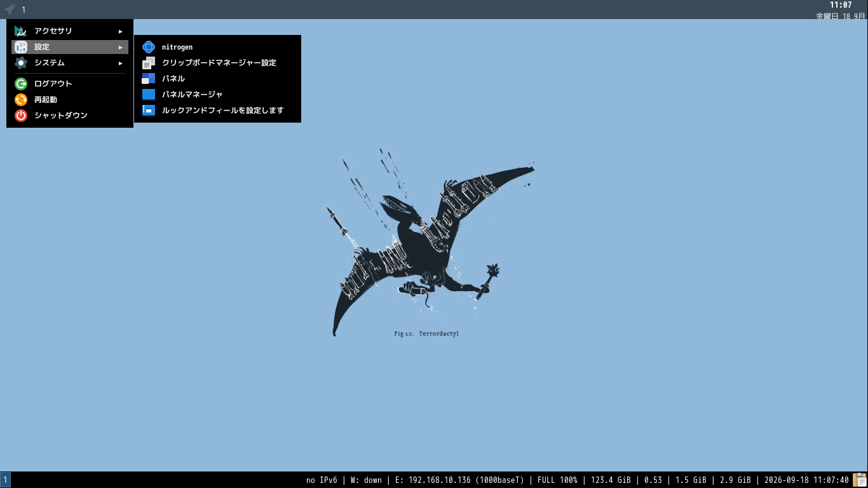This screenshot has width=868, height=488.
Task: Click the パネルマネージャ blue square icon
Action: tap(149, 95)
